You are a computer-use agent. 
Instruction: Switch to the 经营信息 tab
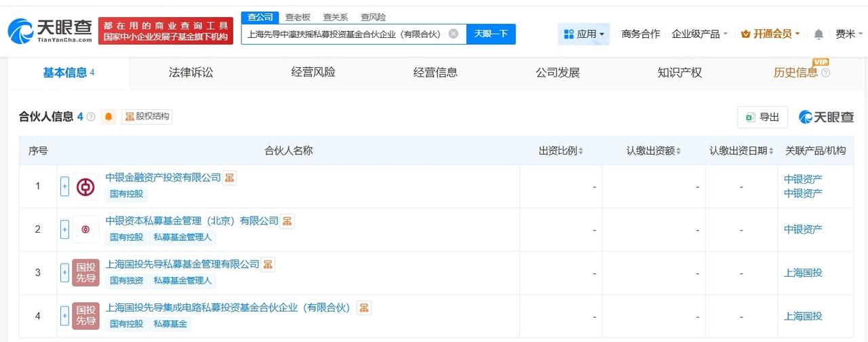435,73
